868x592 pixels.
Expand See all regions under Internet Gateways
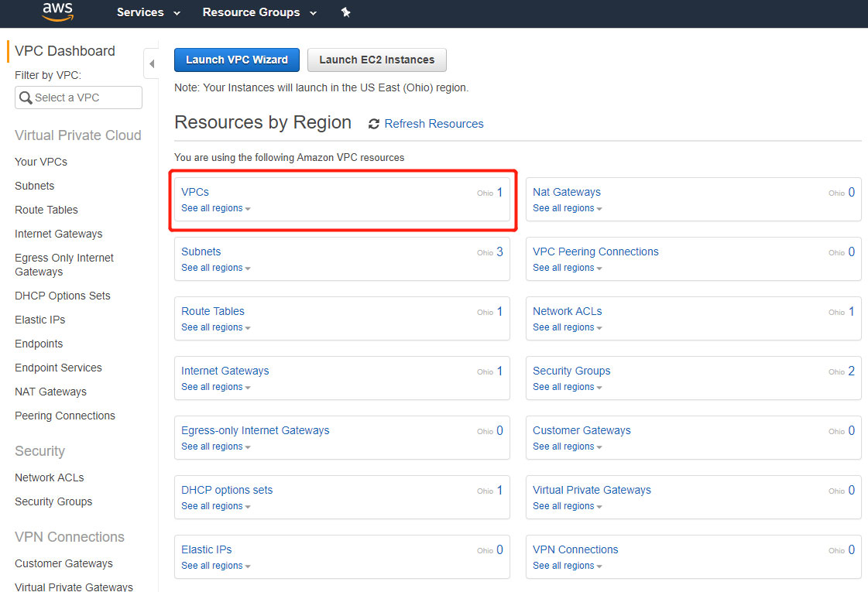tap(216, 387)
